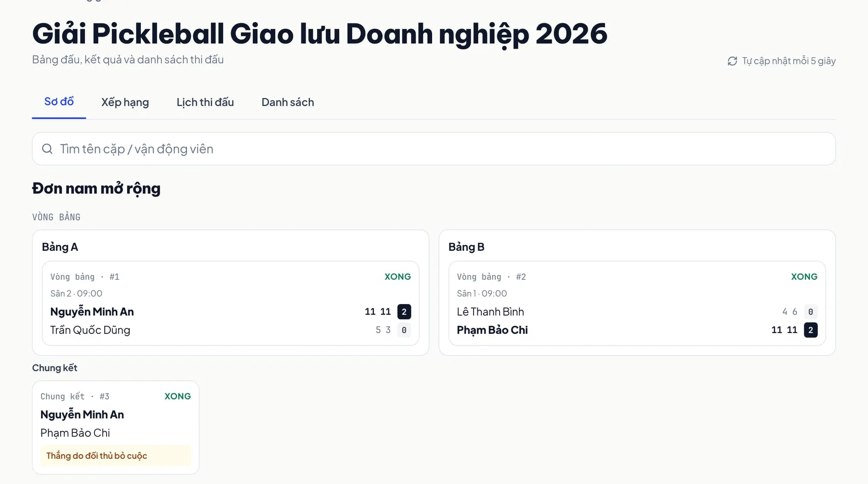Click the magnifier icon in search bar
The image size is (868, 484).
click(x=47, y=149)
